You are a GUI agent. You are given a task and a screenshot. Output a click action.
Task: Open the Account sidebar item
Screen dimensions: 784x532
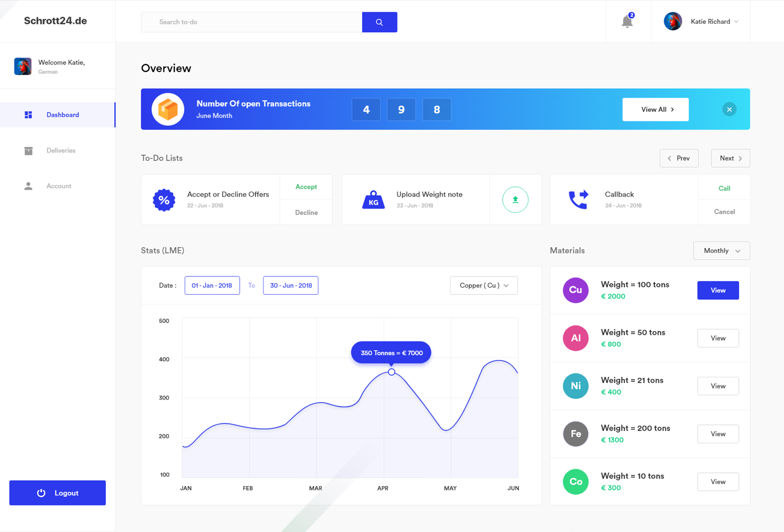[x=59, y=186]
